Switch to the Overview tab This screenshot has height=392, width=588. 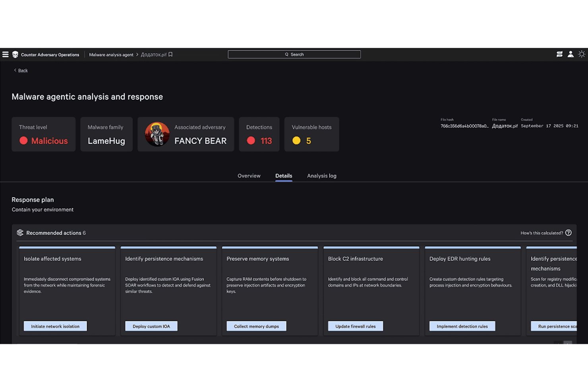249,176
